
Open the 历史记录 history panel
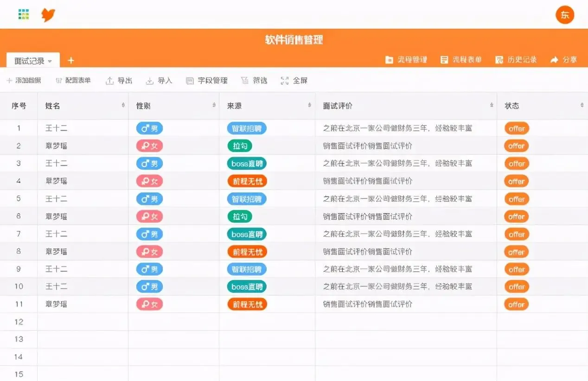516,59
